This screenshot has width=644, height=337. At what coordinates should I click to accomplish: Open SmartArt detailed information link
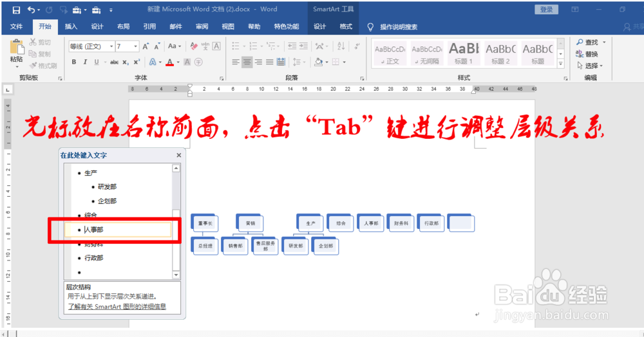pos(117,307)
